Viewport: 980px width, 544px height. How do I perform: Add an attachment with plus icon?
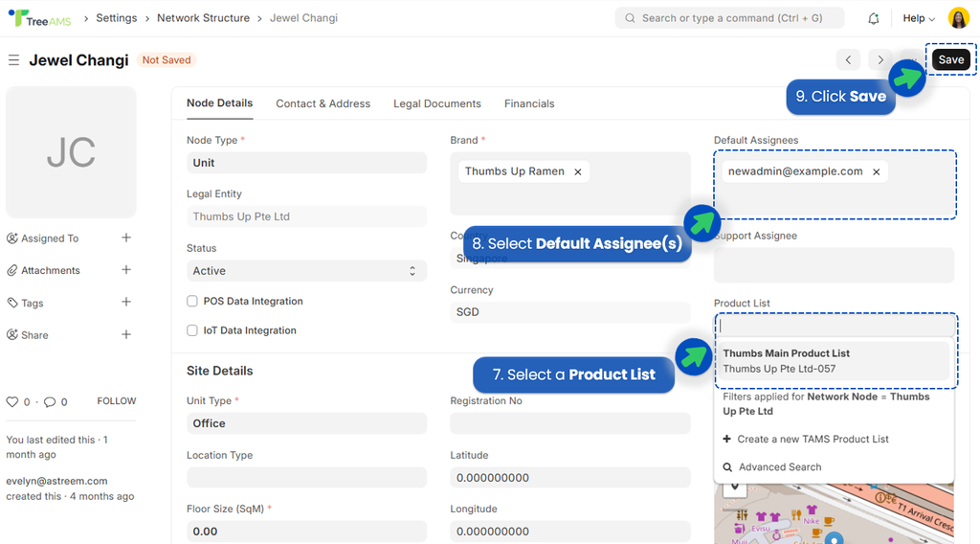pyautogui.click(x=126, y=269)
